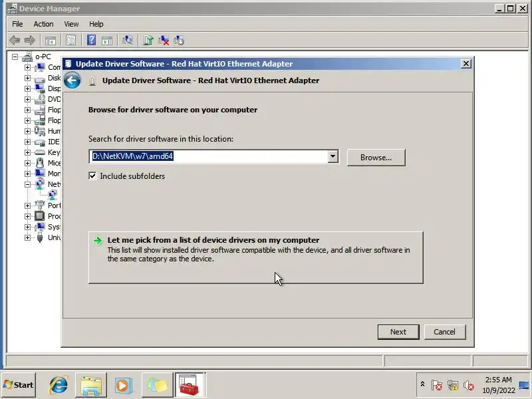Click the Properties toolbar icon
Screen dimensions: 532x399
pyautogui.click(x=71, y=41)
